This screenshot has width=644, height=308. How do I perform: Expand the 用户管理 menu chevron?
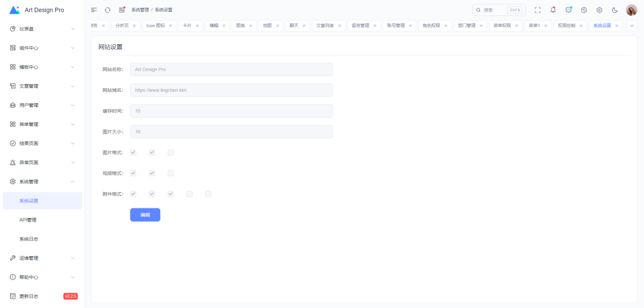73,105
